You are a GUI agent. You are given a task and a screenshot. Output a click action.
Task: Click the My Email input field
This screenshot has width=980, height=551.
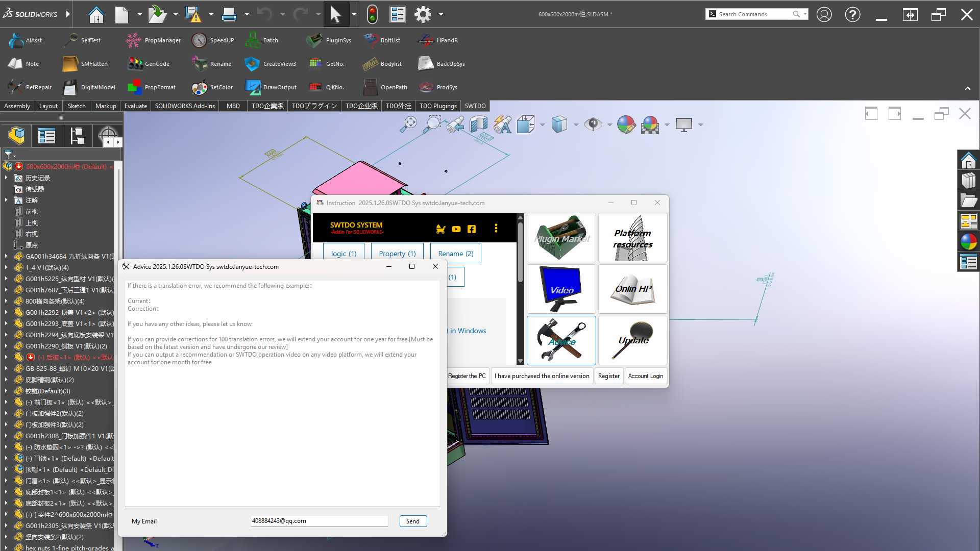point(318,521)
